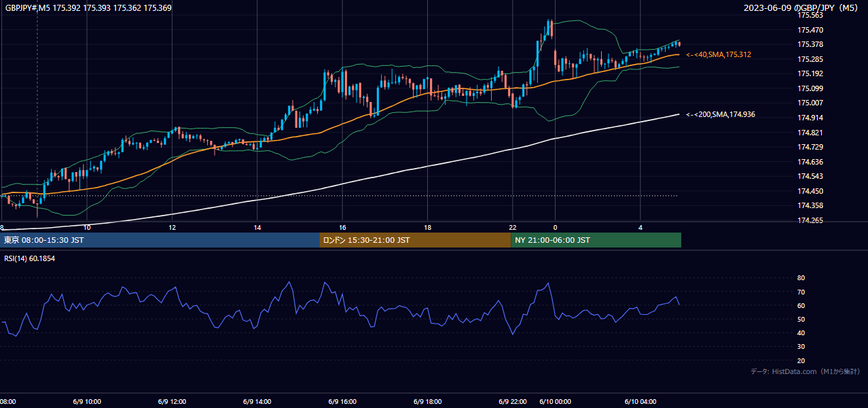The image size is (868, 408).
Task: Click RSI scale value 20
Action: (x=801, y=360)
